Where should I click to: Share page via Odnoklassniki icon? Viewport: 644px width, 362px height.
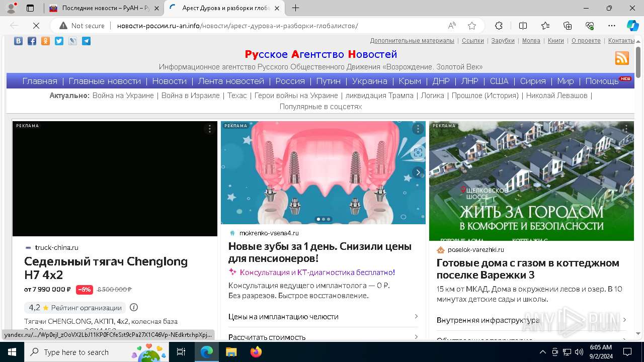click(x=45, y=41)
